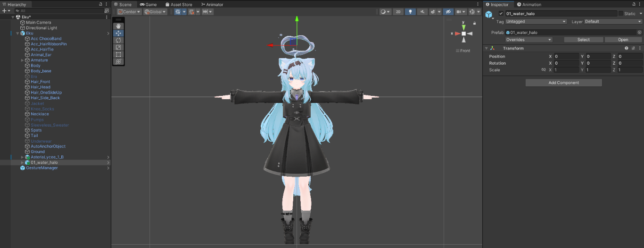
Task: Click the prefab Open button
Action: tap(623, 40)
